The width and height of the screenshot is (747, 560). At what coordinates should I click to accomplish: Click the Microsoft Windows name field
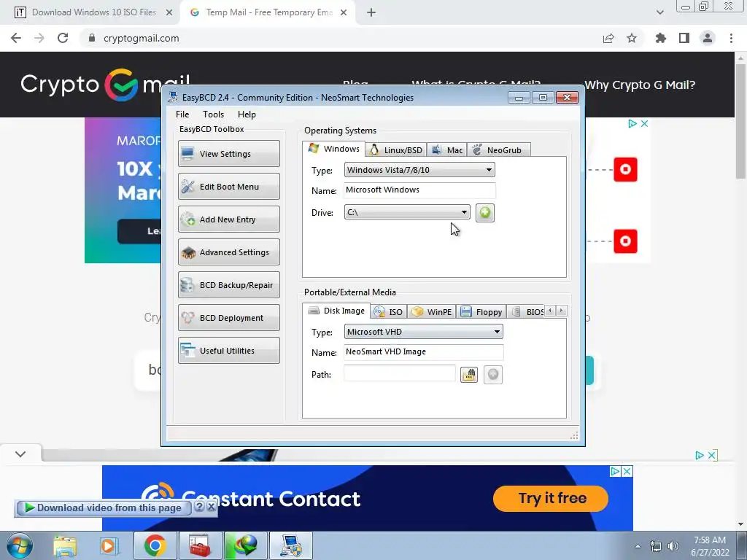[x=419, y=190]
